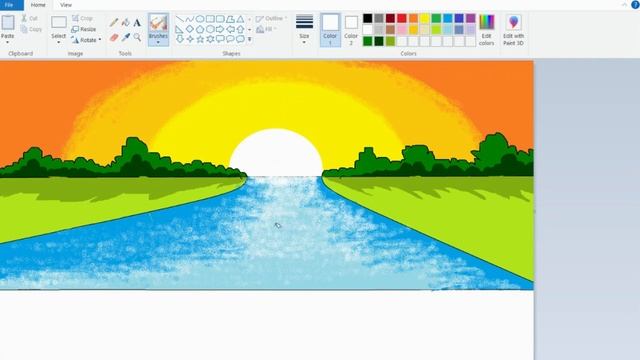The width and height of the screenshot is (640, 360).
Task: Click the Select rectangle tool icon
Action: 59,22
